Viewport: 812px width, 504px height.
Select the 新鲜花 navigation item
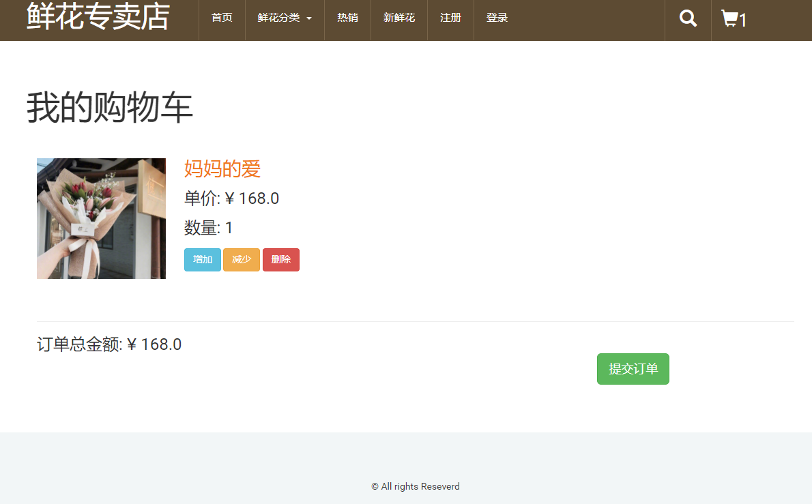pos(399,18)
